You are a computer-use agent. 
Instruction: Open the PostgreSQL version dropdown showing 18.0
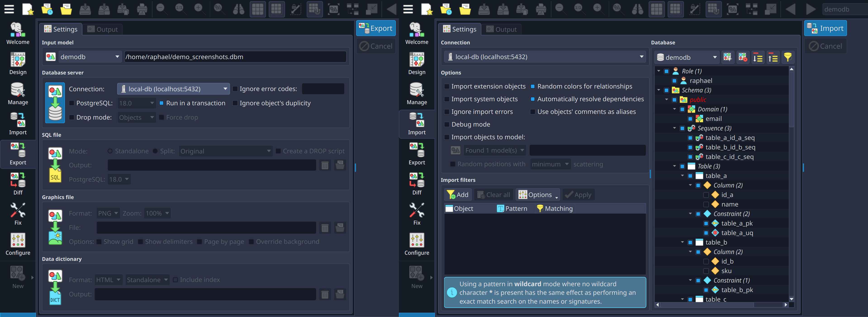136,103
